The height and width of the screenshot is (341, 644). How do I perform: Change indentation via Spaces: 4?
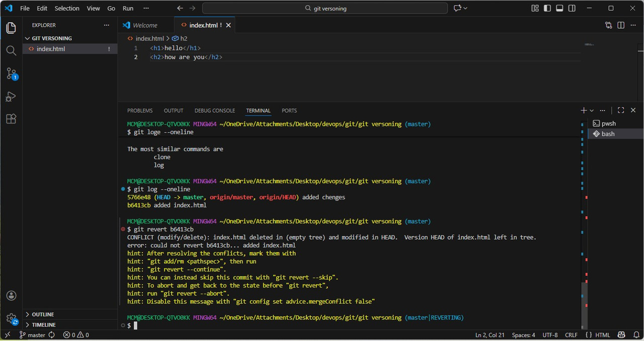tap(523, 335)
